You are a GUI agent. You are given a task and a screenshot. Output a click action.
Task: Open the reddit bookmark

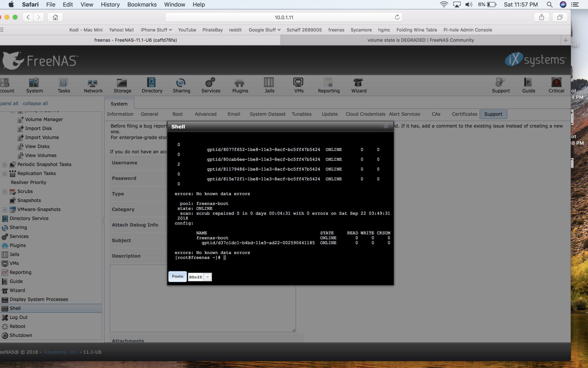point(235,30)
